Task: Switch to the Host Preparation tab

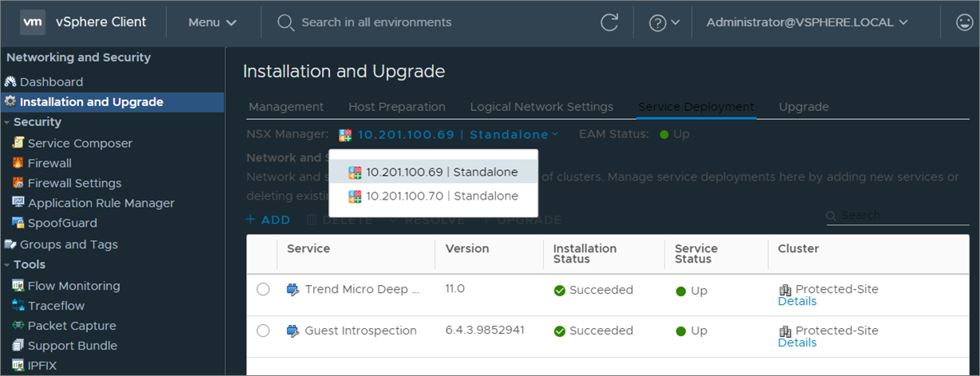Action: click(x=396, y=107)
